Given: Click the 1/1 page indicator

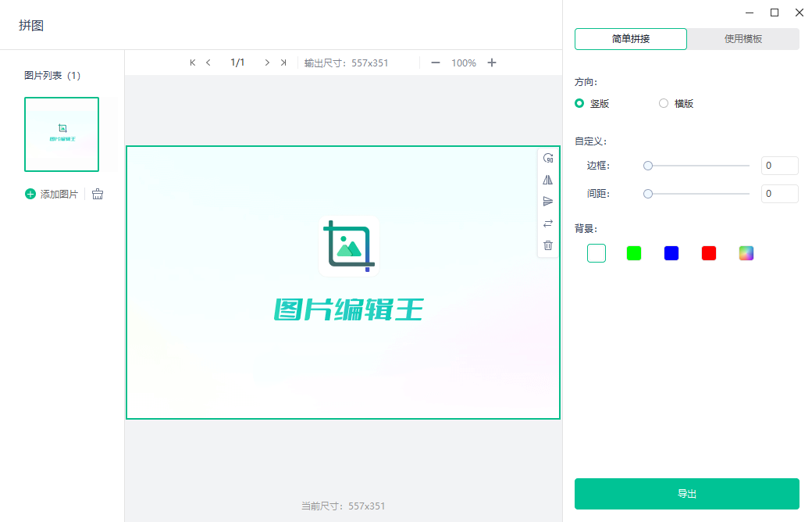Looking at the screenshot, I should coord(237,63).
